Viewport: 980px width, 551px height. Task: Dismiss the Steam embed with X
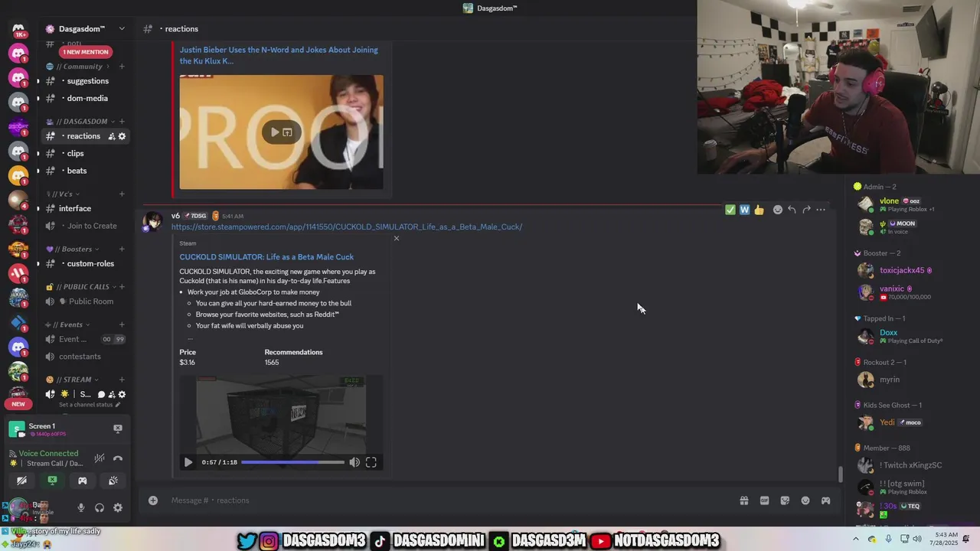pos(396,238)
